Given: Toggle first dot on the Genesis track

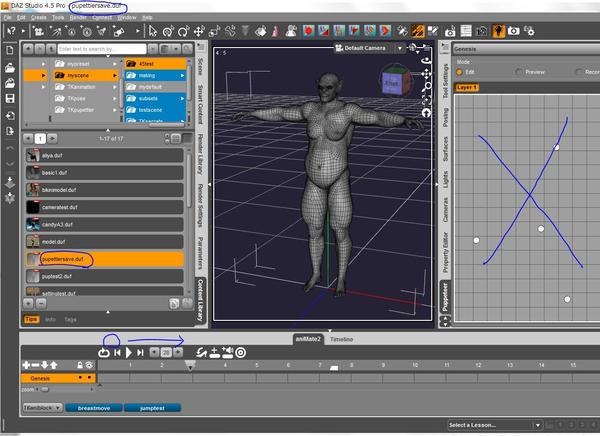Looking at the screenshot, I should click(x=80, y=378).
